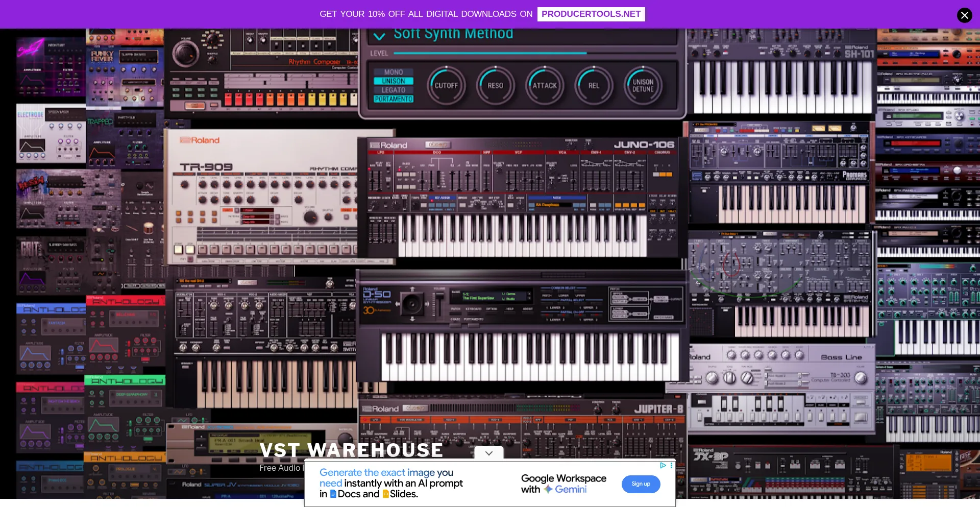The image size is (980, 507).
Task: Click the VST WAREHOUSE site title
Action: tap(351, 450)
